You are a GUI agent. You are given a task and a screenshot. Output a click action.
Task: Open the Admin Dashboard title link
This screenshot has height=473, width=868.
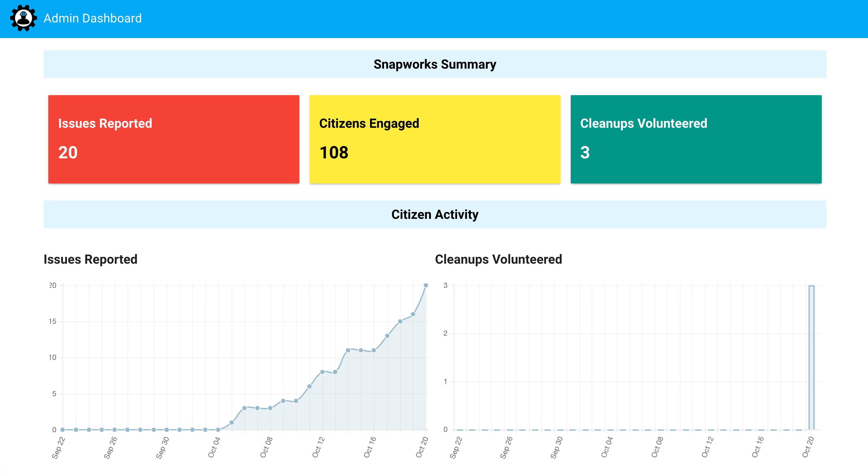click(x=93, y=18)
